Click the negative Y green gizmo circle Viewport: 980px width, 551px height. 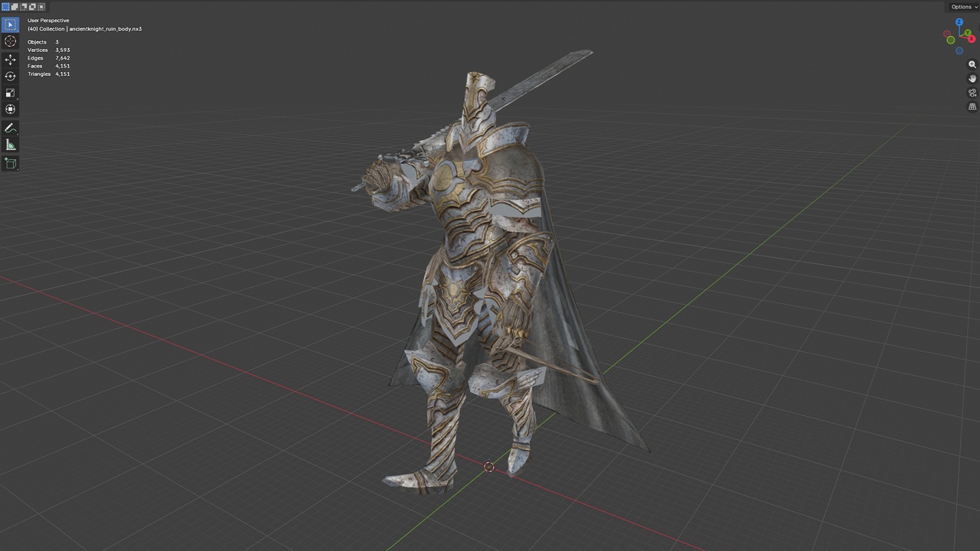pyautogui.click(x=951, y=40)
